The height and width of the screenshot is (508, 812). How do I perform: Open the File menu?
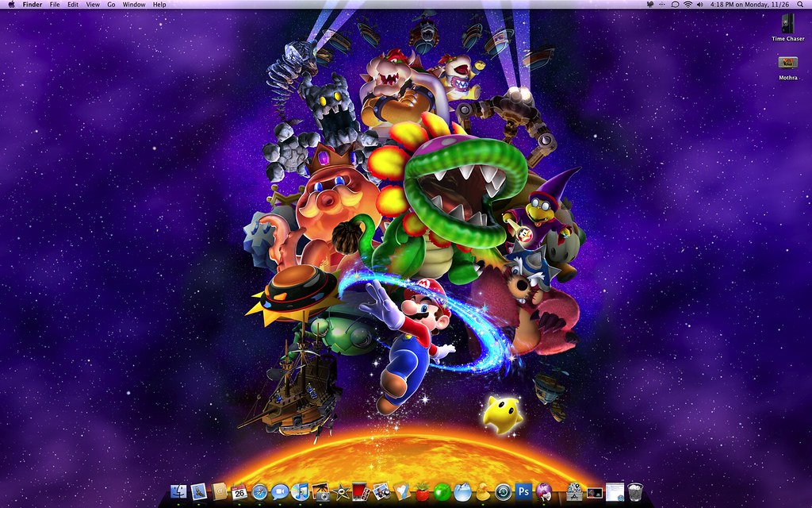(55, 5)
